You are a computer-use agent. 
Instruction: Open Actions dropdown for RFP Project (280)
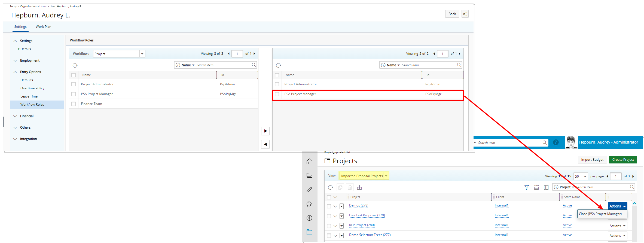coord(618,226)
